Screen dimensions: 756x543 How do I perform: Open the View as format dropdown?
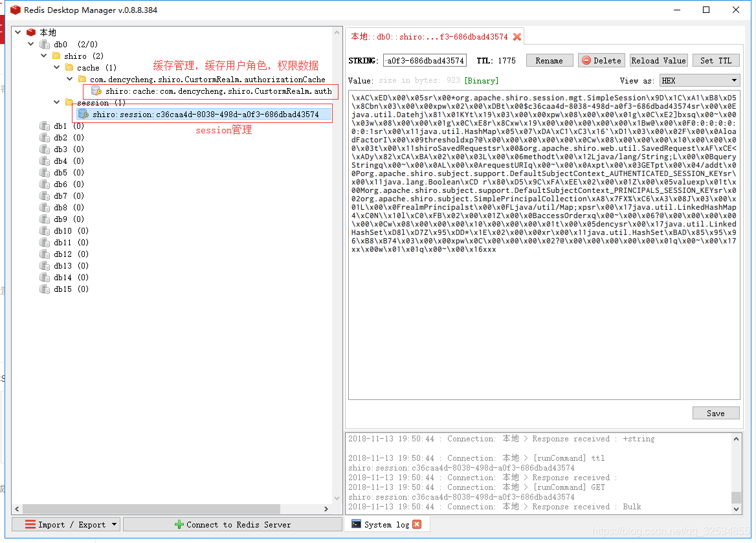(x=700, y=80)
